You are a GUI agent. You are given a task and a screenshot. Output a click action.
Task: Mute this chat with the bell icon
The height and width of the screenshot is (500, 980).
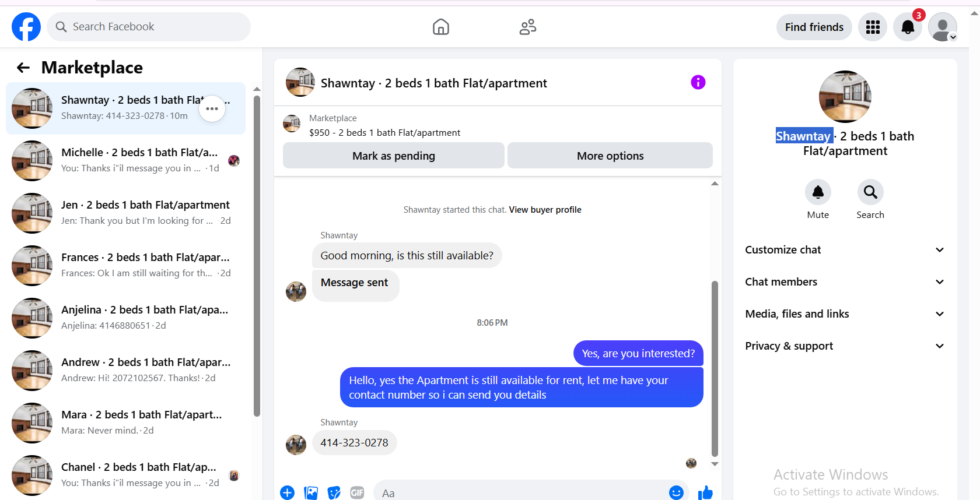[818, 192]
